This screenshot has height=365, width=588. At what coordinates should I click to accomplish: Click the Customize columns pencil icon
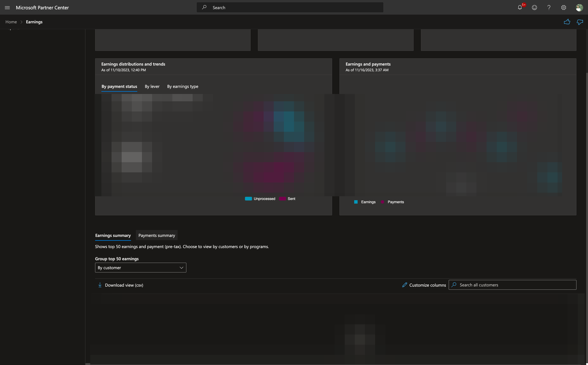tap(405, 285)
